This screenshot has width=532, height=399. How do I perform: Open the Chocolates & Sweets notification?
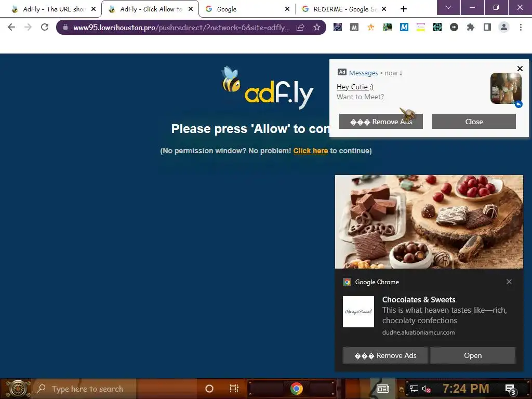[473, 355]
